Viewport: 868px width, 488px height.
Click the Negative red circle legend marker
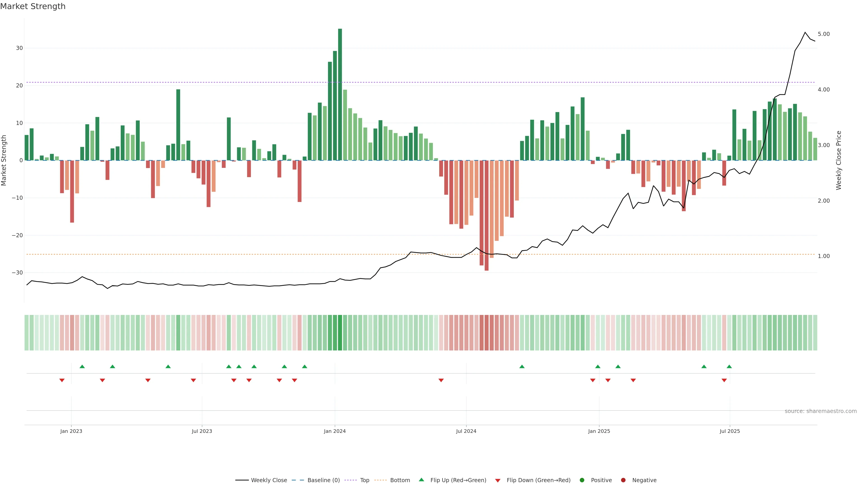point(623,480)
